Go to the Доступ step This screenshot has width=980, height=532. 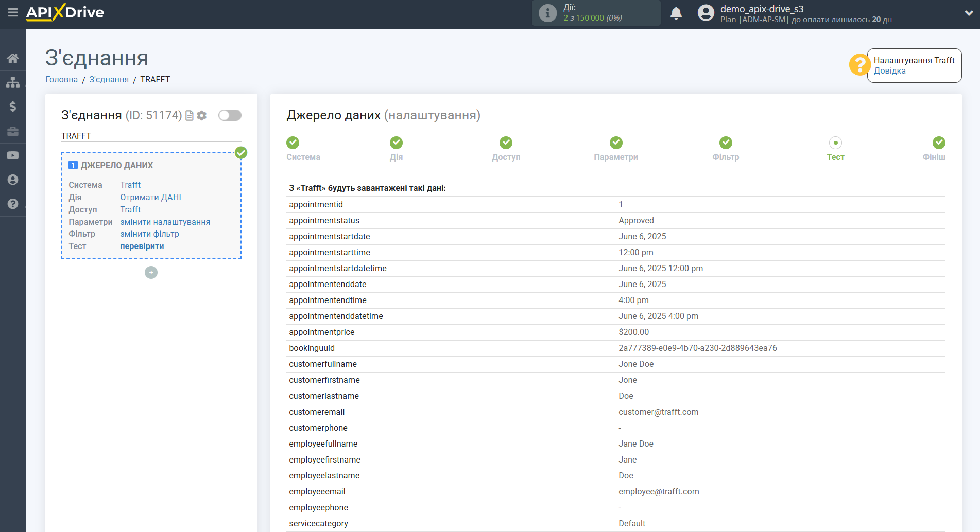506,143
